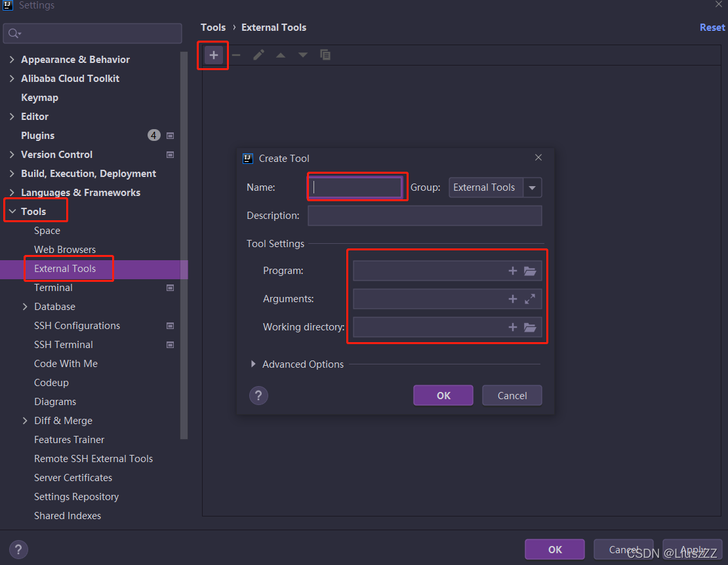
Task: Insert macro plus icon in Working directory
Action: pos(513,328)
